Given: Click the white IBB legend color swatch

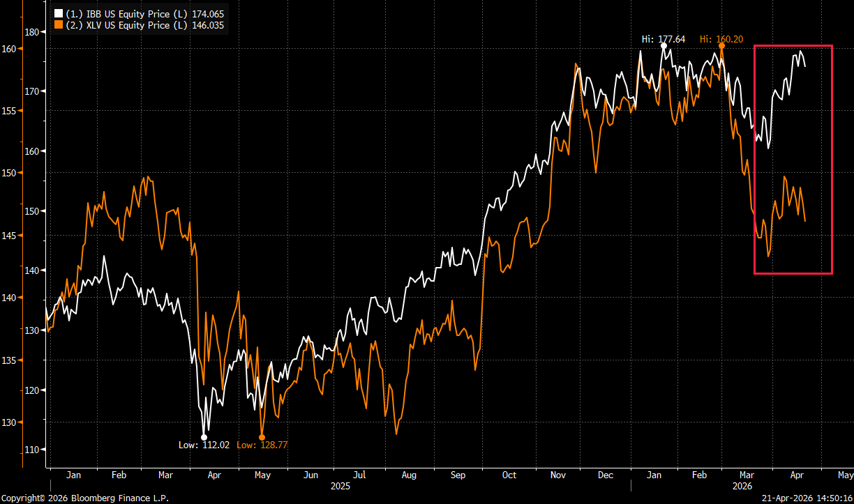Looking at the screenshot, I should 58,13.
